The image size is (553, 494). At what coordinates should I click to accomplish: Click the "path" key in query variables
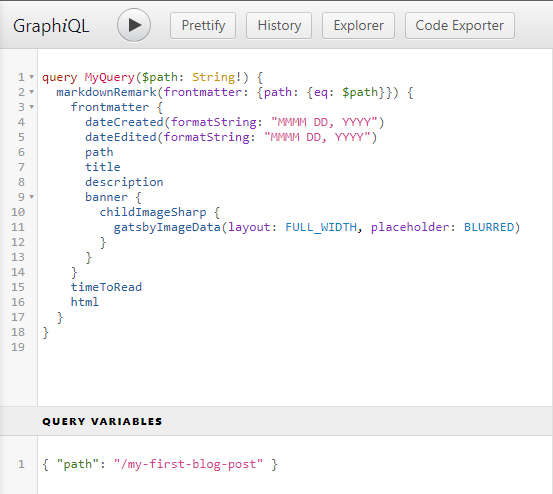coord(78,464)
